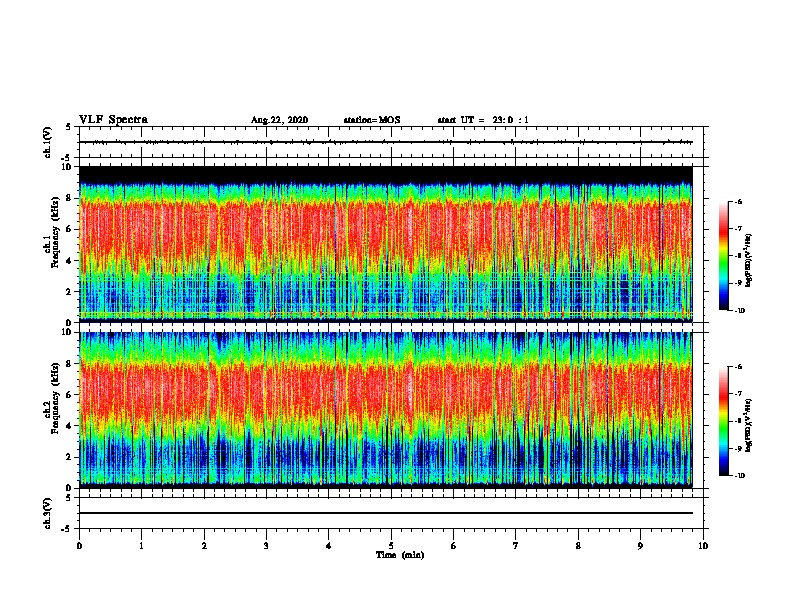
Task: Click the '6' kHz tick on ch.1 axis
Action: (70, 229)
